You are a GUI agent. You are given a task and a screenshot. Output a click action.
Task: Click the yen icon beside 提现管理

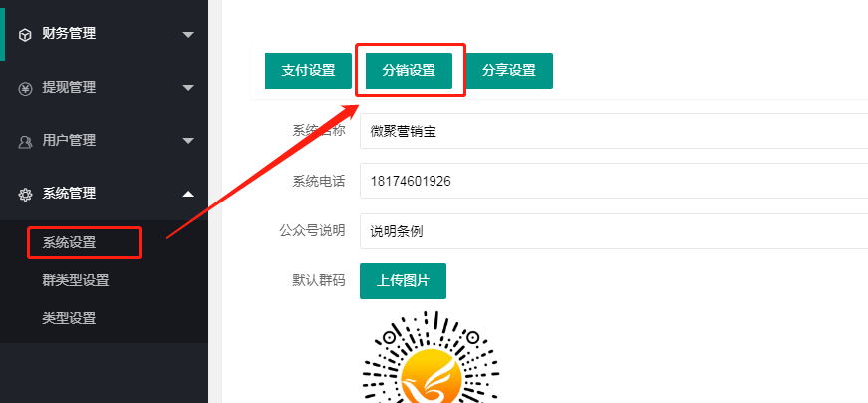(x=25, y=88)
